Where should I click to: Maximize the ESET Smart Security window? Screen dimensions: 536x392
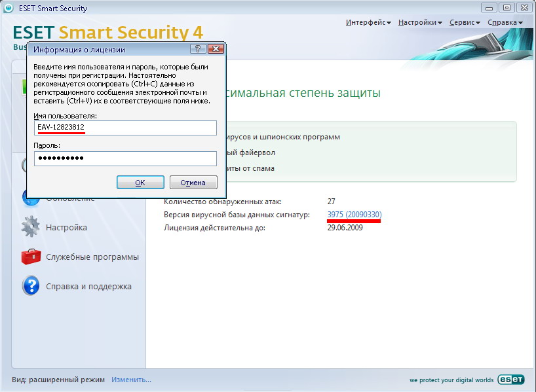point(506,8)
